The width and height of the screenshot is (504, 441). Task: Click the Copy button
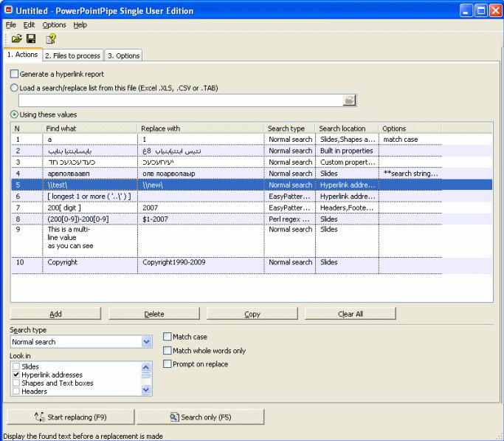coord(252,314)
